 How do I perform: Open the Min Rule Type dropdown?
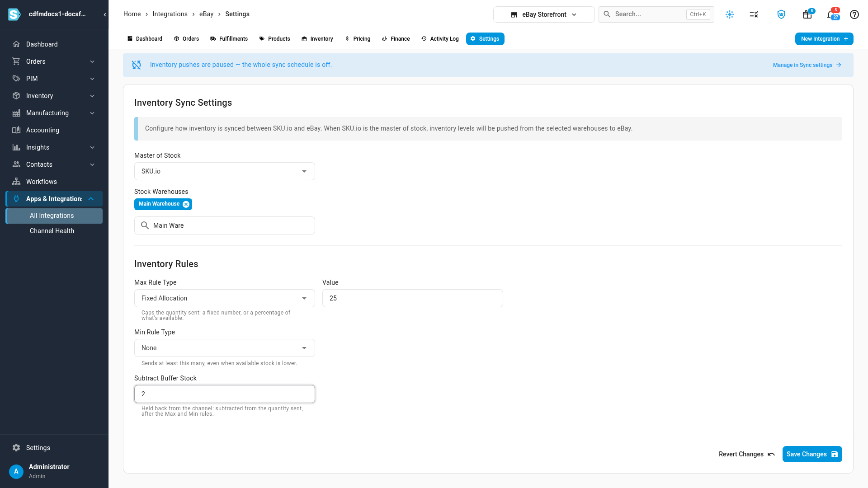(225, 348)
